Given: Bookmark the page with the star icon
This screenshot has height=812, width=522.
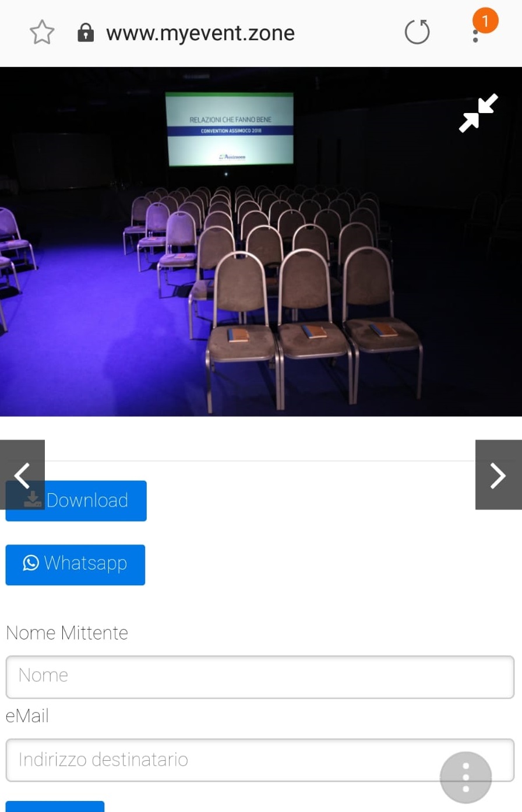Looking at the screenshot, I should tap(42, 33).
